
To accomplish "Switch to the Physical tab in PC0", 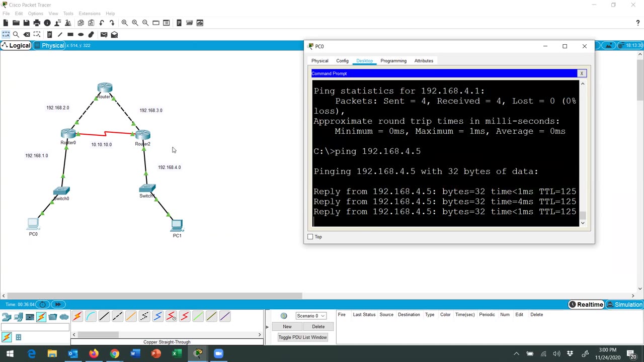I will [319, 61].
